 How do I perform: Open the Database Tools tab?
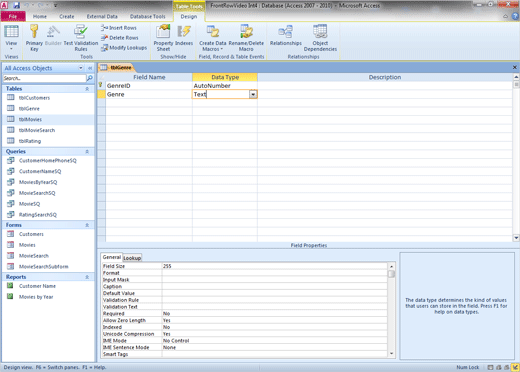click(x=147, y=16)
